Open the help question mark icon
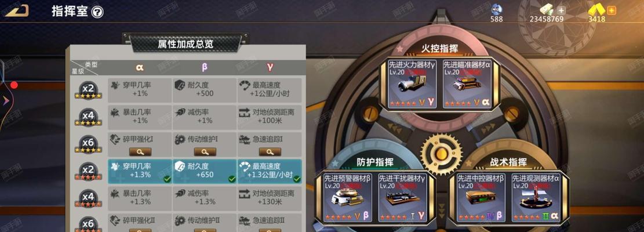Viewport: 644px width, 232px height. point(97,12)
